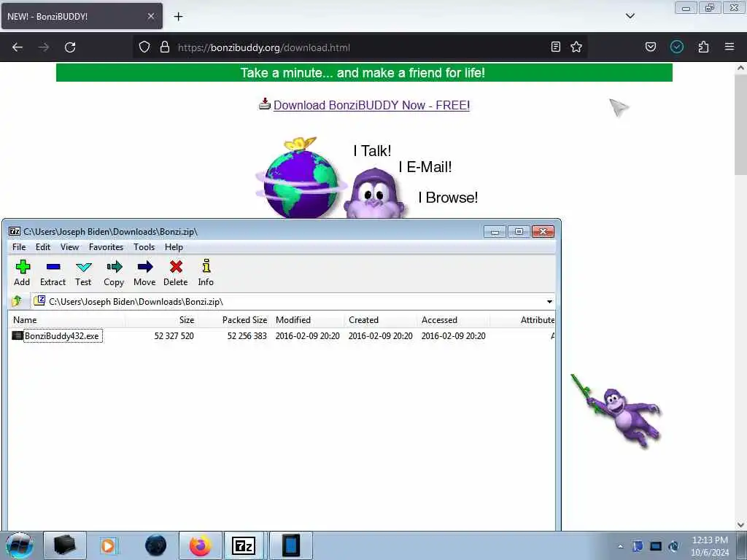This screenshot has height=560, width=747.
Task: Open the View menu in 7-Zip
Action: [x=69, y=246]
